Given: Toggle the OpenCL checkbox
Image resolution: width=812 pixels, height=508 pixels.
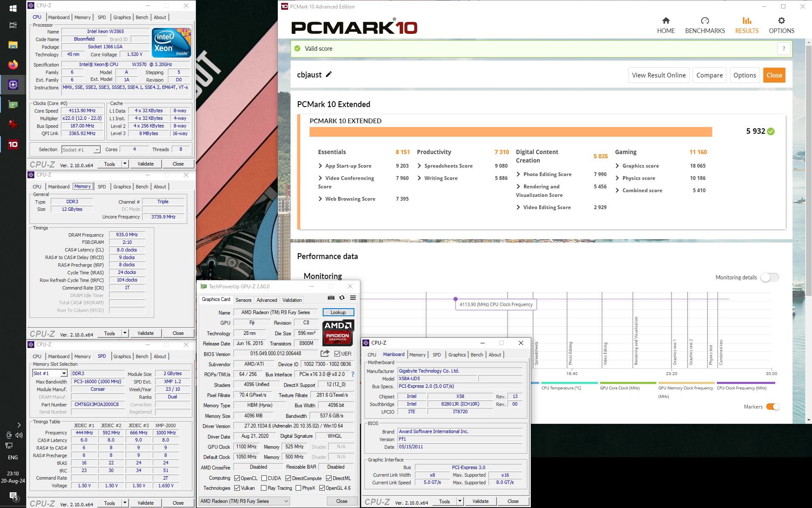Looking at the screenshot, I should point(237,478).
